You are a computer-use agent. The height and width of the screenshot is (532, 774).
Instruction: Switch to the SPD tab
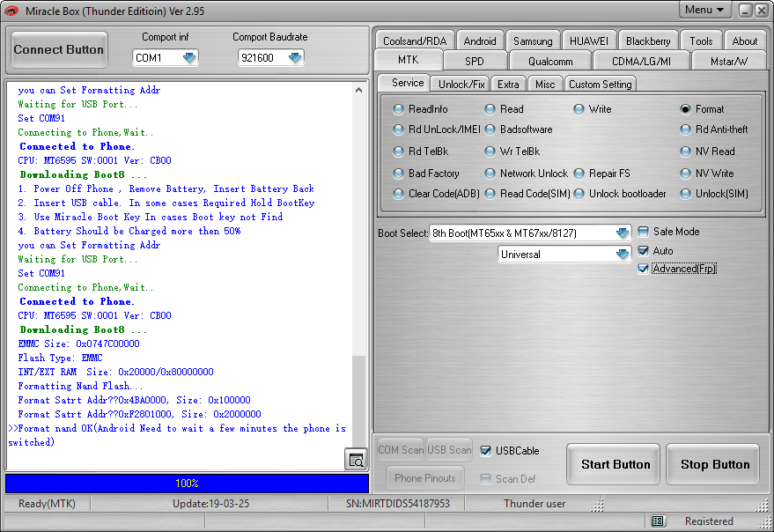tap(475, 62)
